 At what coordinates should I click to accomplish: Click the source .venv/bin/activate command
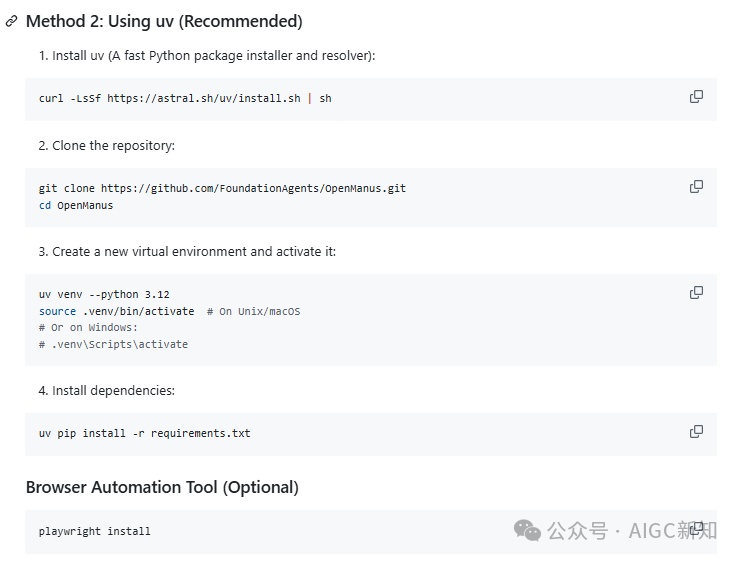pyautogui.click(x=117, y=311)
